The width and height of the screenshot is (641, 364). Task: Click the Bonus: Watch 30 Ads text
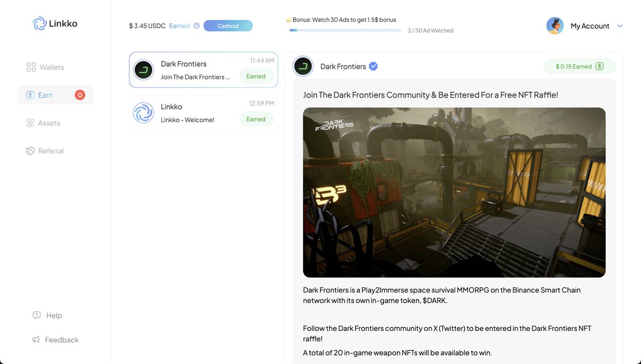[x=345, y=20]
